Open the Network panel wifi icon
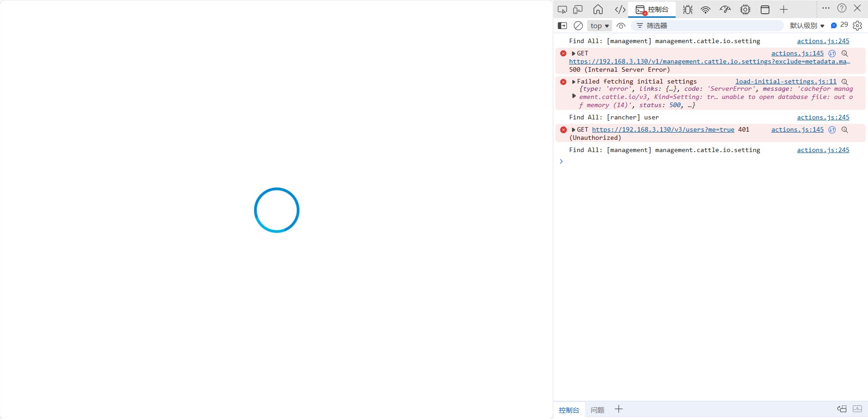Viewport: 868px width, 419px height. pos(705,10)
